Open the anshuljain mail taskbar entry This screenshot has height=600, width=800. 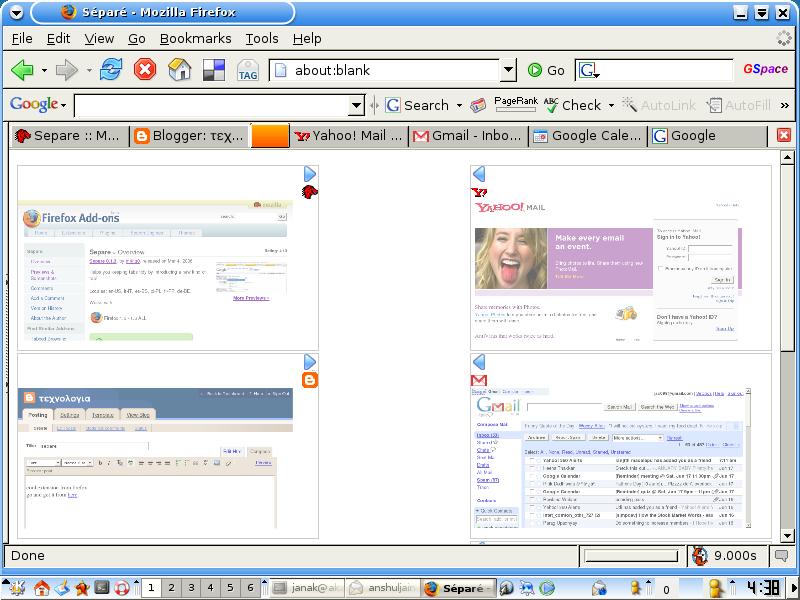[383, 588]
